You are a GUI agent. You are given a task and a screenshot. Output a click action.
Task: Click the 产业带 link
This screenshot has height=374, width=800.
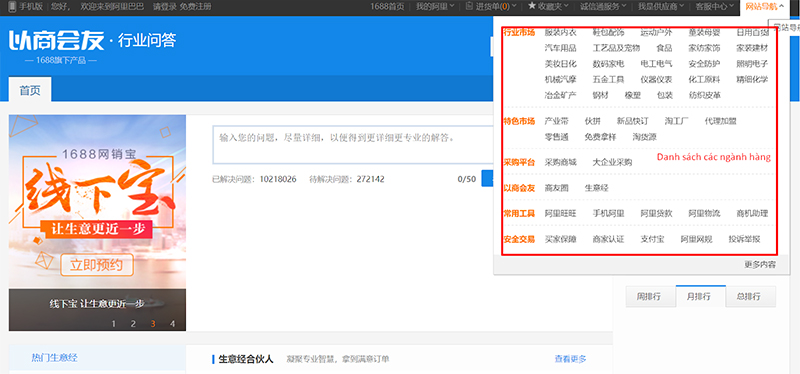[557, 121]
